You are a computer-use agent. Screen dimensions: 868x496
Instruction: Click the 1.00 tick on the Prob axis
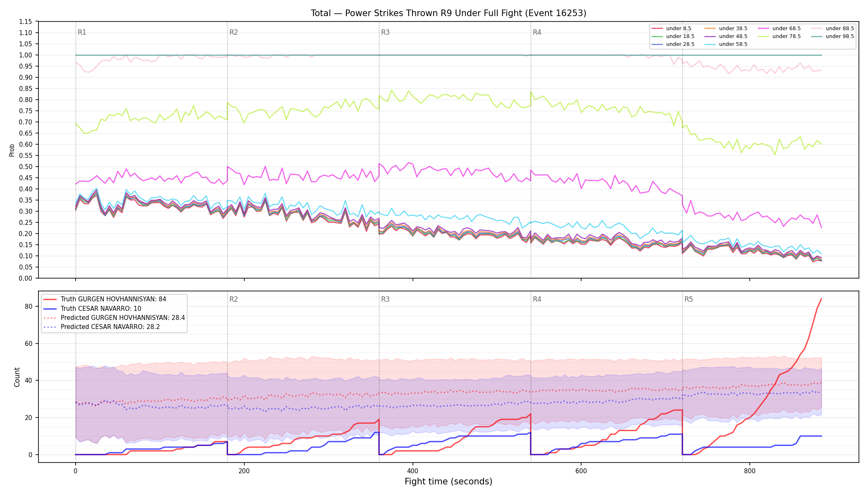tap(26, 55)
